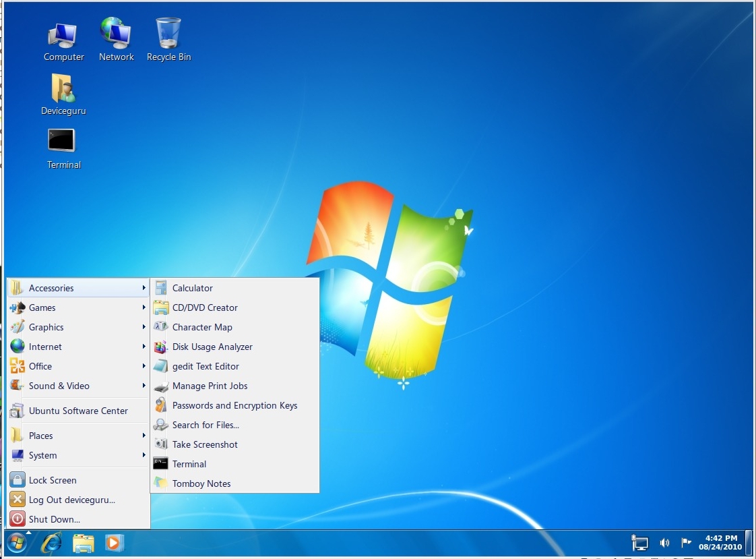Launch Character Map text entry

tap(203, 327)
